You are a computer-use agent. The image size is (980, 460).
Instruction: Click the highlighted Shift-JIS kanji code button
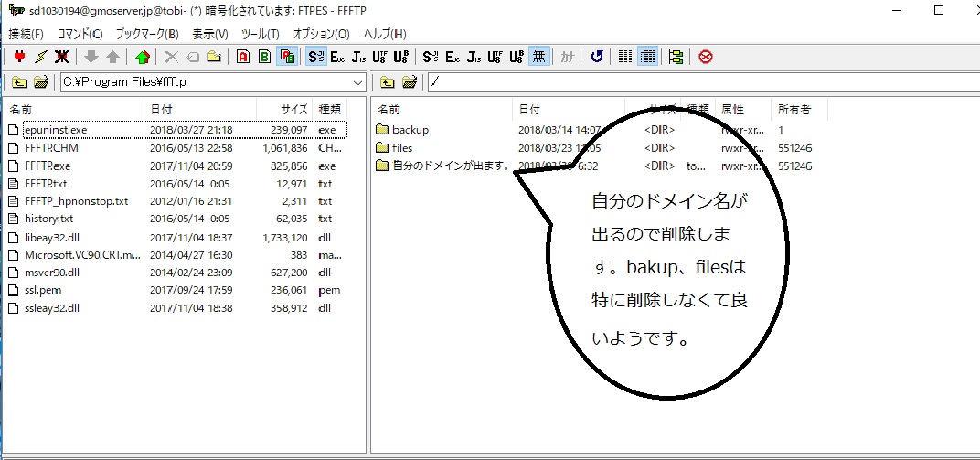315,57
